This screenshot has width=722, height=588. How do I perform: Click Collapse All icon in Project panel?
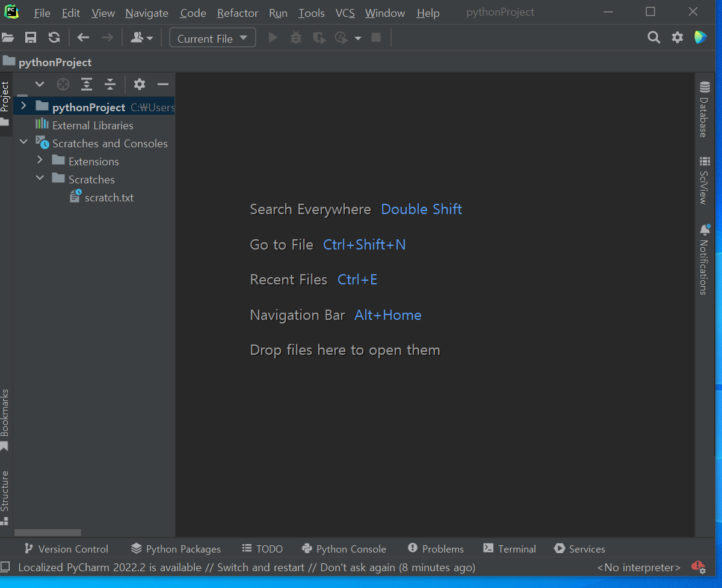pyautogui.click(x=110, y=84)
